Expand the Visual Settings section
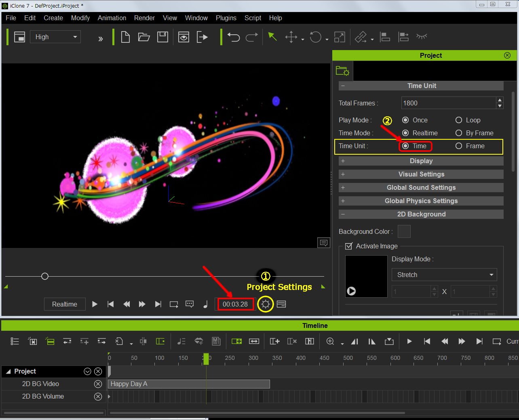Viewport: 519px width, 420px height. click(421, 174)
